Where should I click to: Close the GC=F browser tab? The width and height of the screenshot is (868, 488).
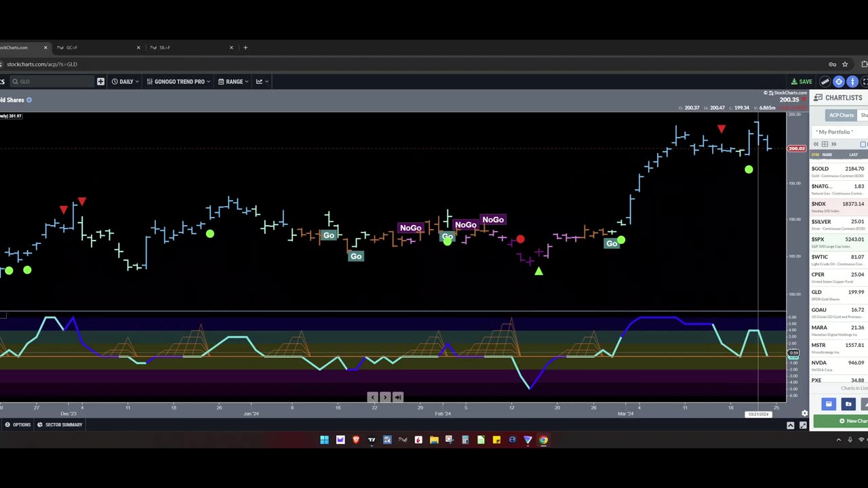138,47
